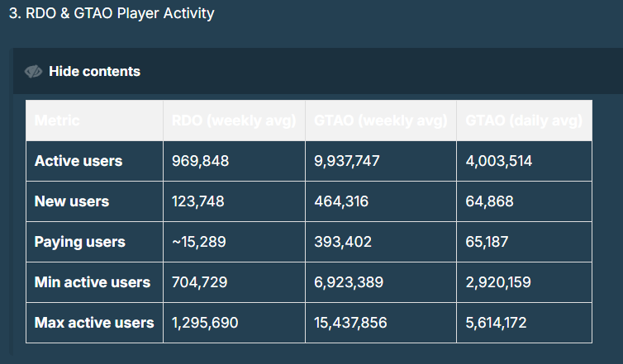Select the GTAO weekly max value 15,437,856
This screenshot has width=623, height=364.
pos(351,323)
